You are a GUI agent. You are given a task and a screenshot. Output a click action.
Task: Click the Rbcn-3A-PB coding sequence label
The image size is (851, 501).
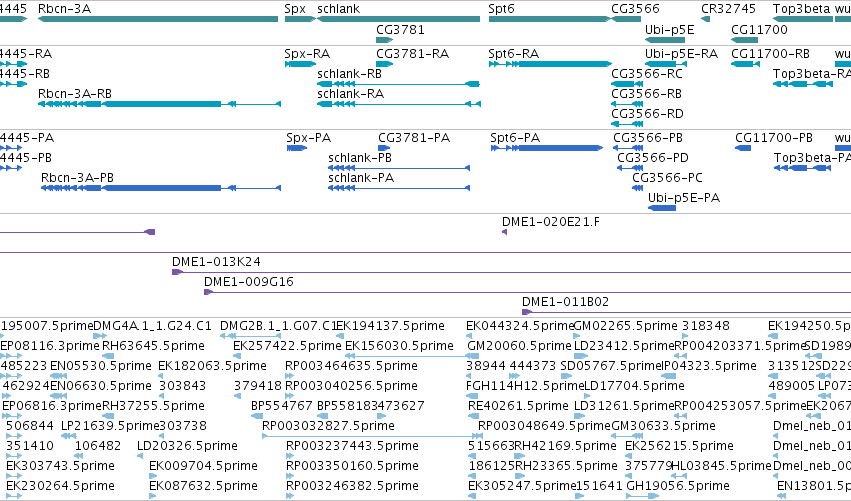[77, 178]
